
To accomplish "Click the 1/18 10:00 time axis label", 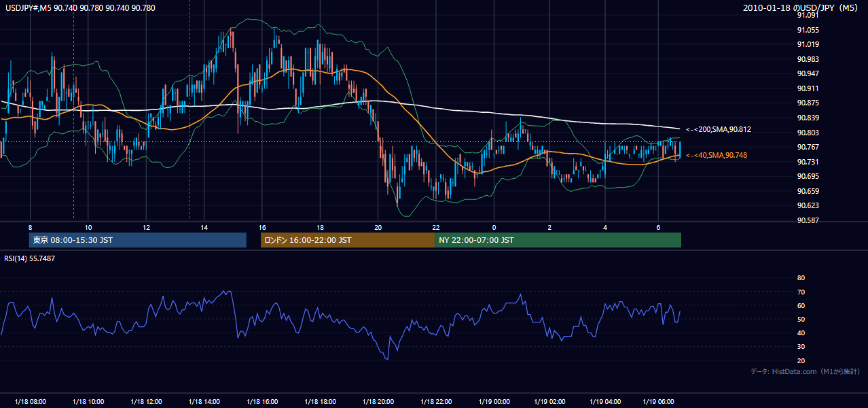I will [x=88, y=401].
